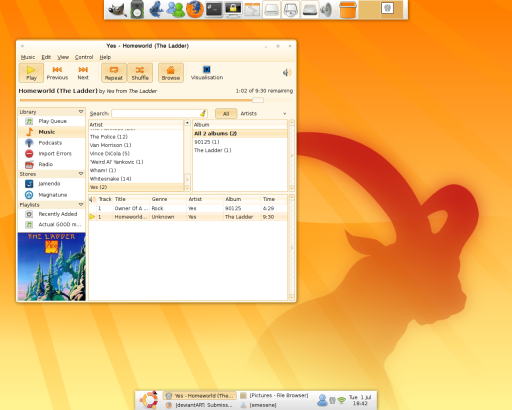Select the Owner Of A ... track row

(188, 208)
